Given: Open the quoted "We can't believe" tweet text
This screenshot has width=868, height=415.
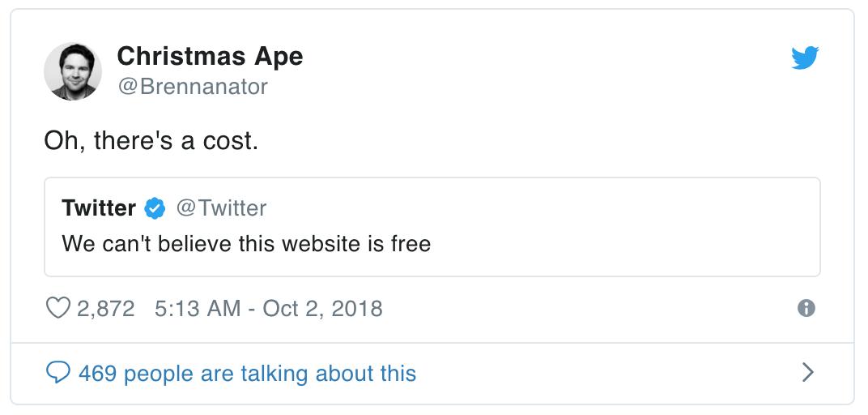Looking at the screenshot, I should pos(246,243).
